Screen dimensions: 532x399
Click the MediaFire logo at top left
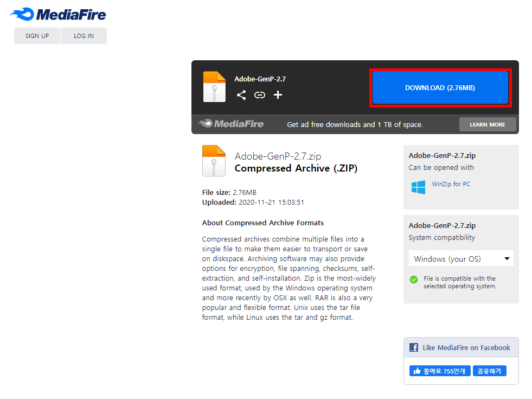click(58, 15)
